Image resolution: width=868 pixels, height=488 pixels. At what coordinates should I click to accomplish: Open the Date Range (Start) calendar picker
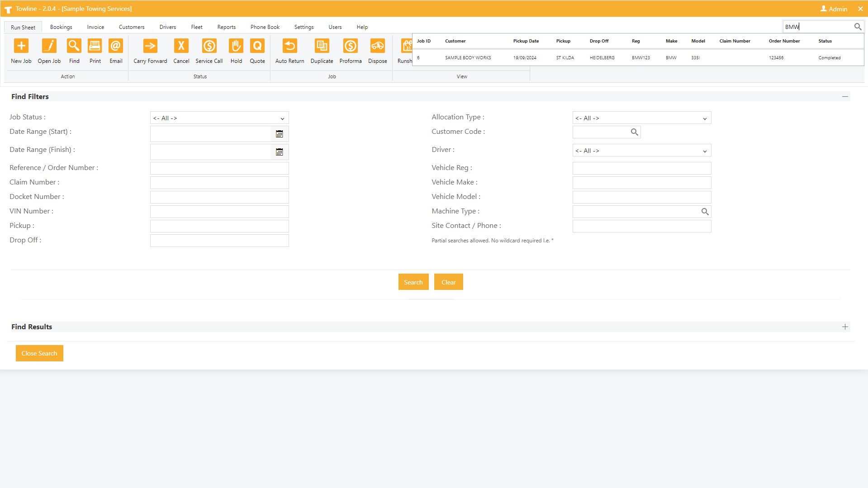(280, 134)
